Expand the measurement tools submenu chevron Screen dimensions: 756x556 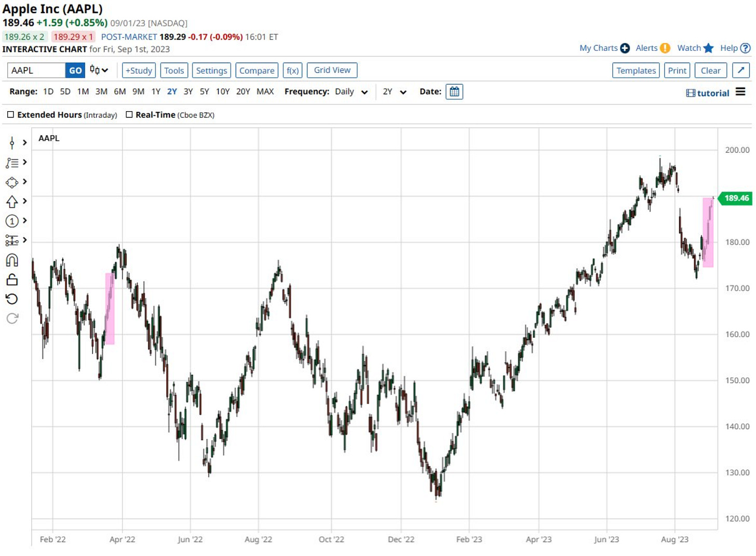pyautogui.click(x=25, y=240)
